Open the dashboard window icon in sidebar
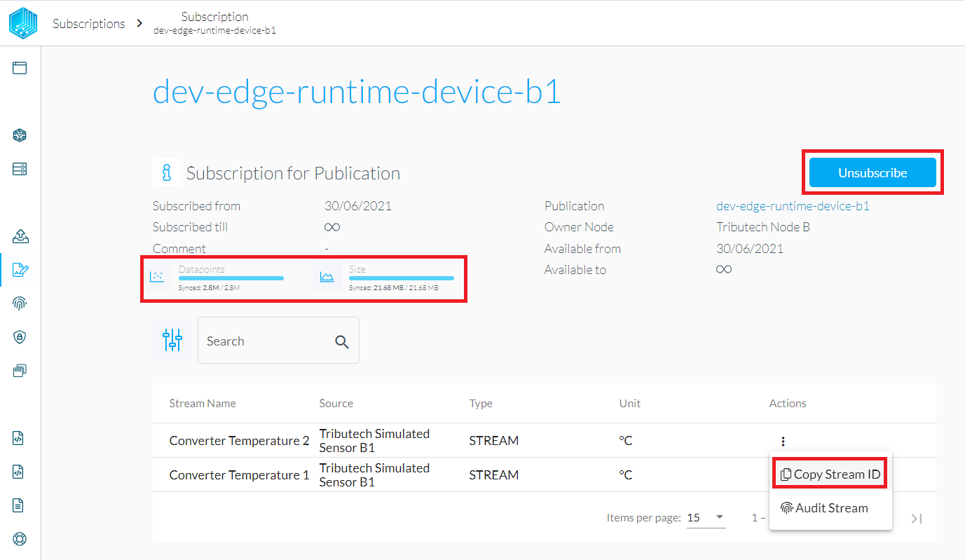965x560 pixels. (x=20, y=68)
